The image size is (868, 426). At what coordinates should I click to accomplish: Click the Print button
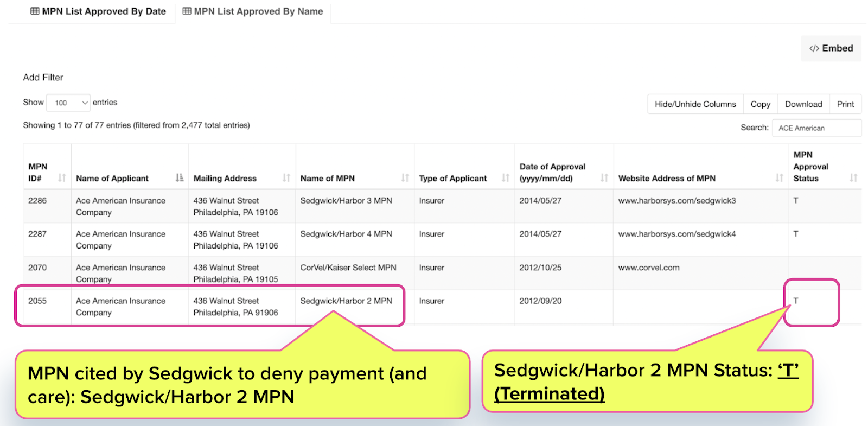pyautogui.click(x=845, y=104)
